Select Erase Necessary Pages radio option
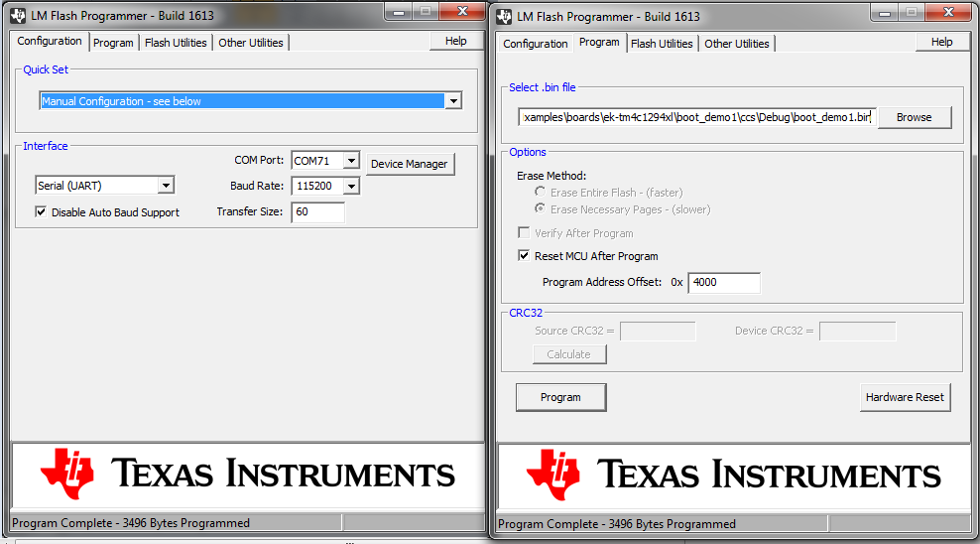980x544 pixels. click(540, 208)
